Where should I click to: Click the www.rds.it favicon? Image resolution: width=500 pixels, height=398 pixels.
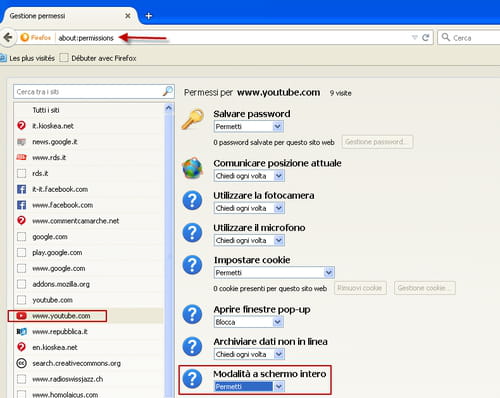(21, 157)
